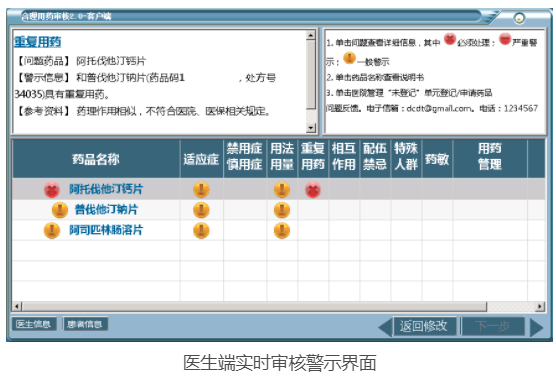Click the detail panel vertical scrollbar thumb
The image size is (556, 384).
point(311,74)
